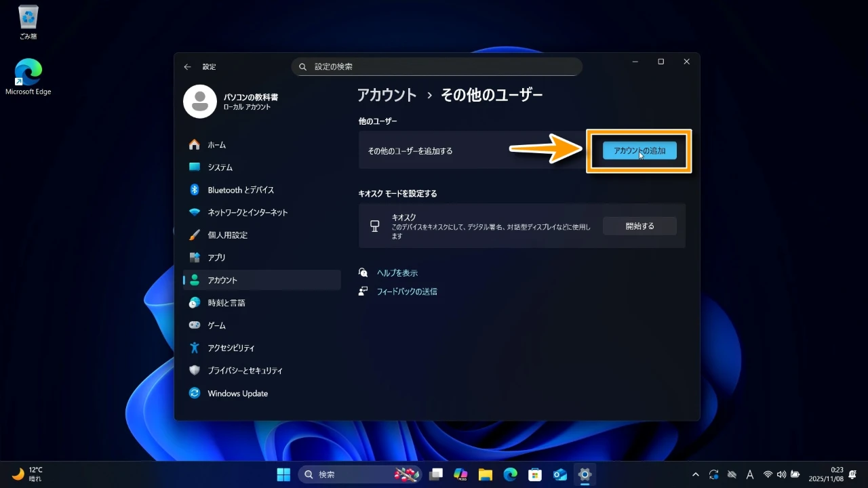Open the ゲーム controller icon
The image size is (868, 488).
(195, 325)
